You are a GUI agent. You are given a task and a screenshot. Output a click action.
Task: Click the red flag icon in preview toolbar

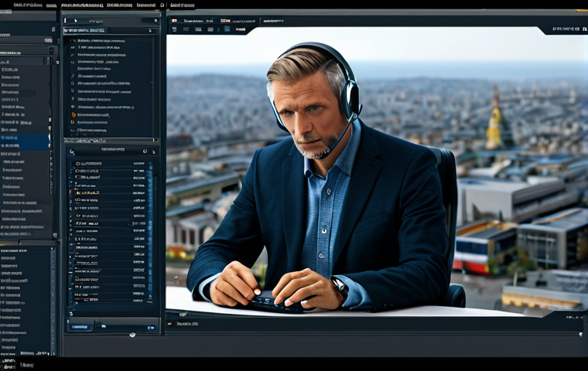[x=174, y=21]
